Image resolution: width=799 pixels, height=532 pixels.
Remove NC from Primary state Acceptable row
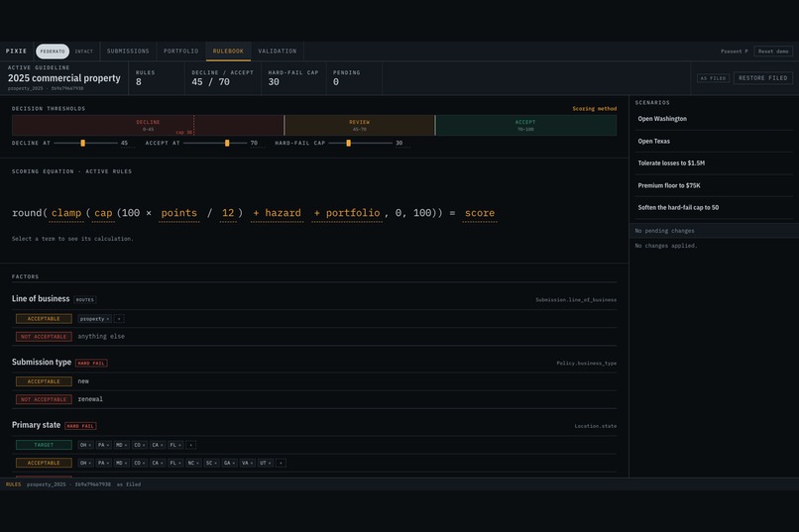pos(197,464)
